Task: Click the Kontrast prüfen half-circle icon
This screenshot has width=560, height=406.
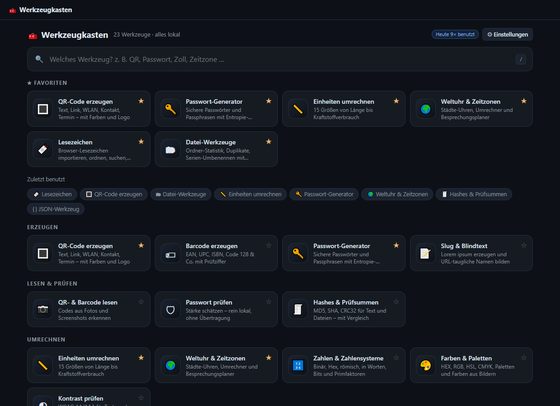Action: (43, 404)
